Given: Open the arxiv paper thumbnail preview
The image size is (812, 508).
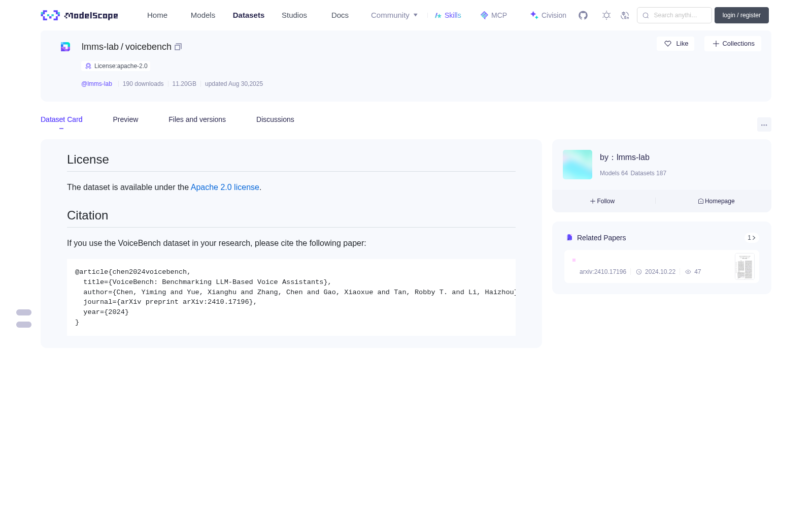Looking at the screenshot, I should (745, 266).
